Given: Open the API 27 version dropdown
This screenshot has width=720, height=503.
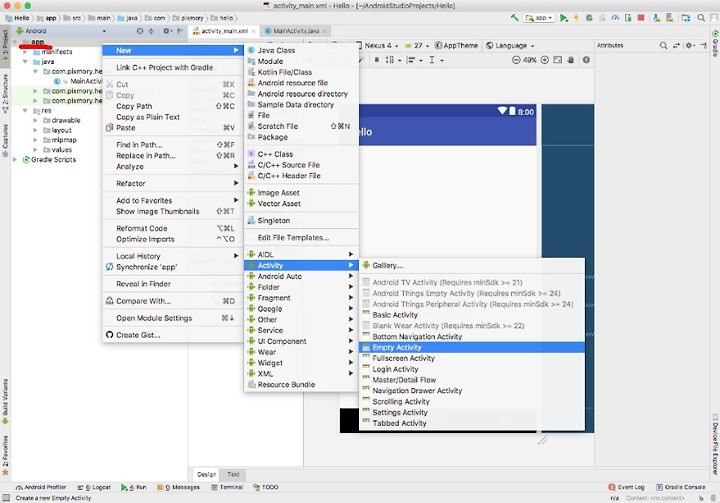Looking at the screenshot, I should (417, 45).
